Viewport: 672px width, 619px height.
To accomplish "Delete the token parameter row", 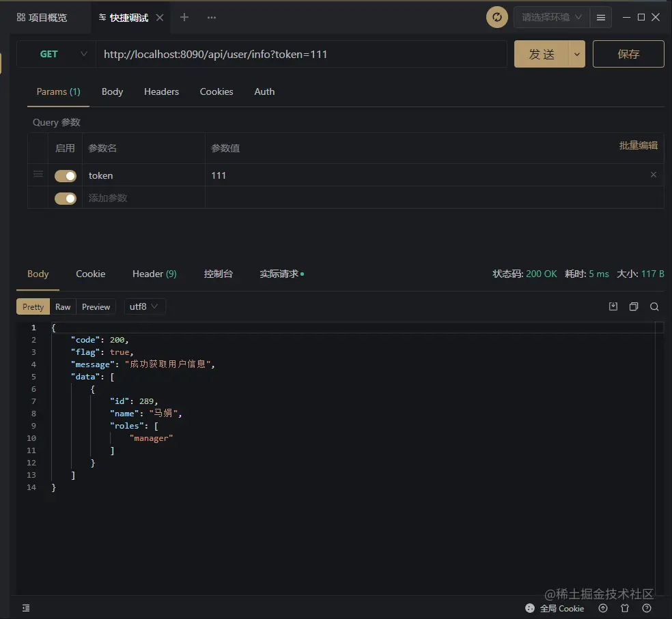I will tap(653, 174).
